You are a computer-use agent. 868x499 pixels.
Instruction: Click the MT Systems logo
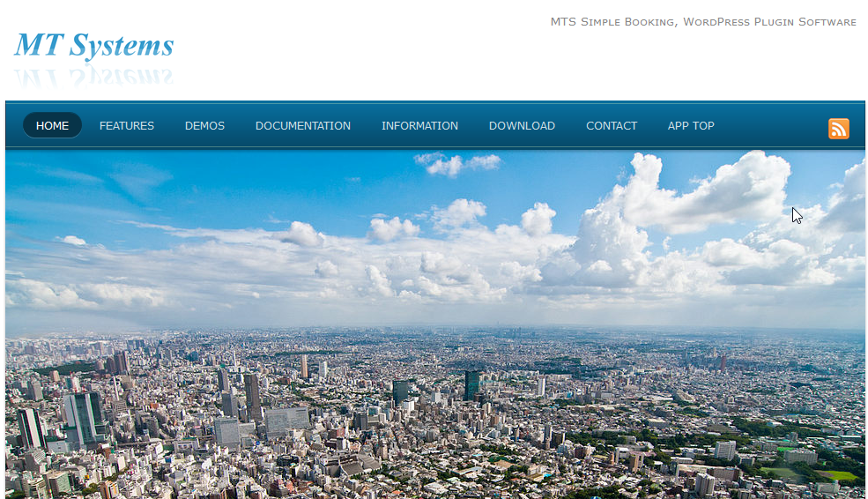93,46
